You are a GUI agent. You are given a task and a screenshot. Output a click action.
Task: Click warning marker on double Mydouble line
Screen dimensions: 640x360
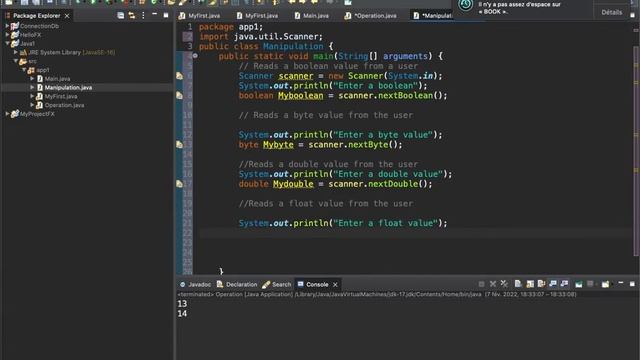tap(179, 184)
